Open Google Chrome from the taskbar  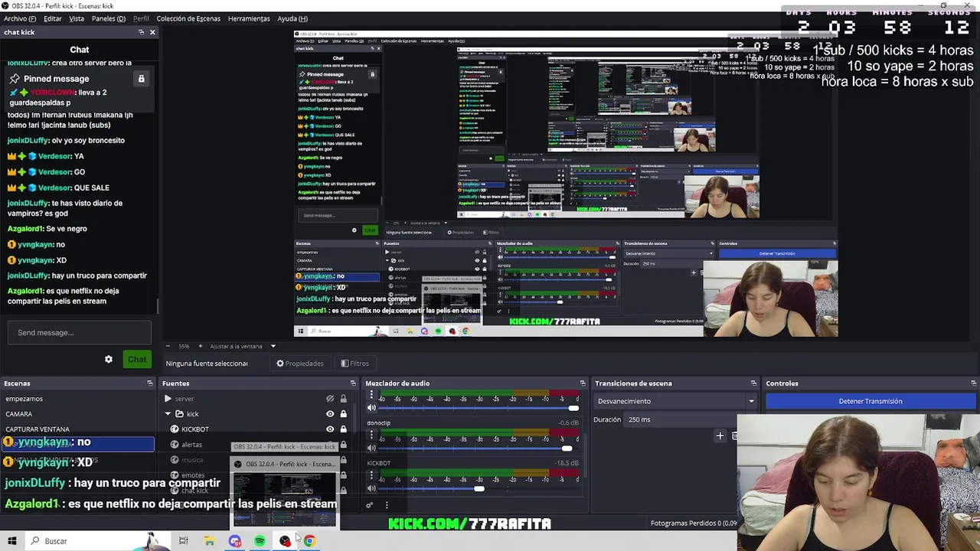(x=309, y=541)
